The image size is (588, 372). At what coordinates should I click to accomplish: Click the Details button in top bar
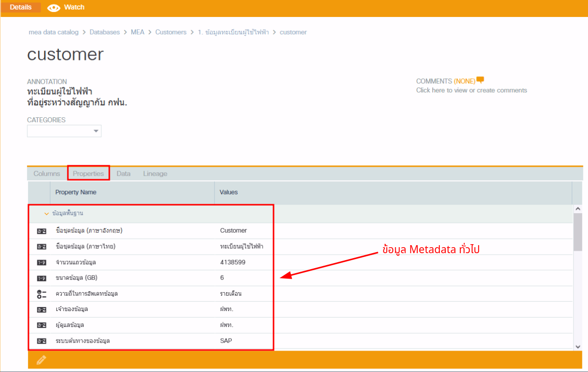coord(20,7)
